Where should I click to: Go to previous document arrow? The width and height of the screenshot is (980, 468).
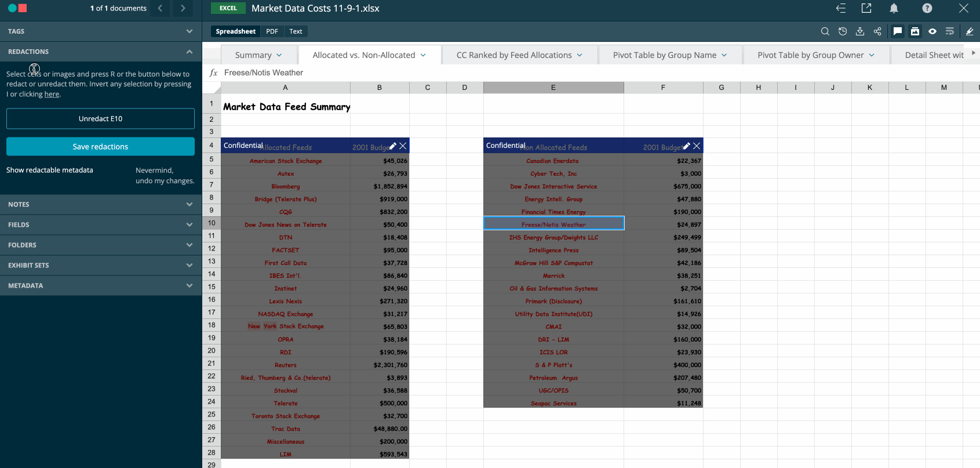160,8
